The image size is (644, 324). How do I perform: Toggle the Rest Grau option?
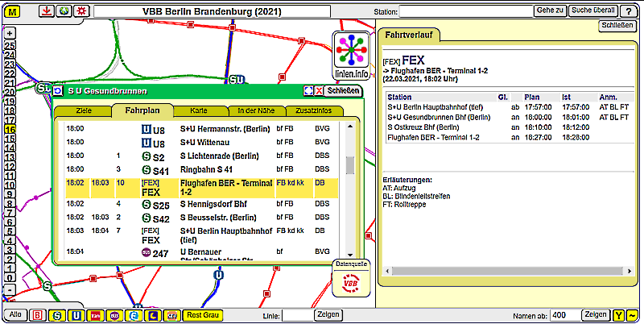click(x=203, y=316)
